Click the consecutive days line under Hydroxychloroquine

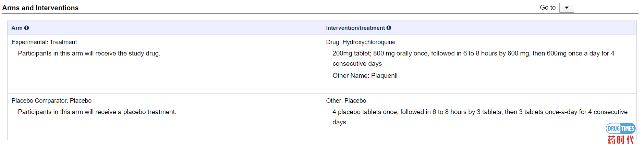(357, 64)
